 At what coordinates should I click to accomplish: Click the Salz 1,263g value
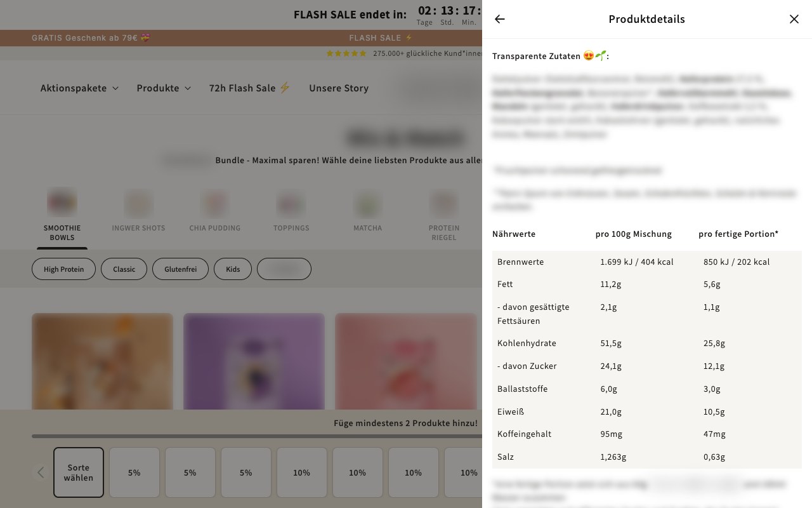point(613,457)
